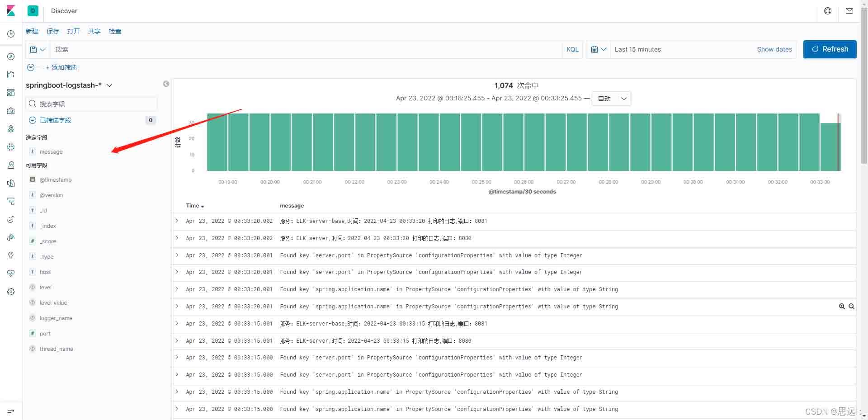This screenshot has width=868, height=420.
Task: Open the calendar quick time menu
Action: (598, 49)
